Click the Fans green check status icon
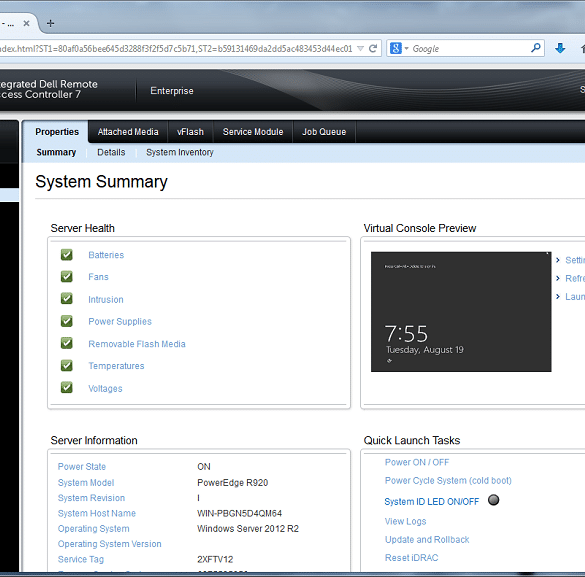The width and height of the screenshot is (585, 577). click(67, 277)
